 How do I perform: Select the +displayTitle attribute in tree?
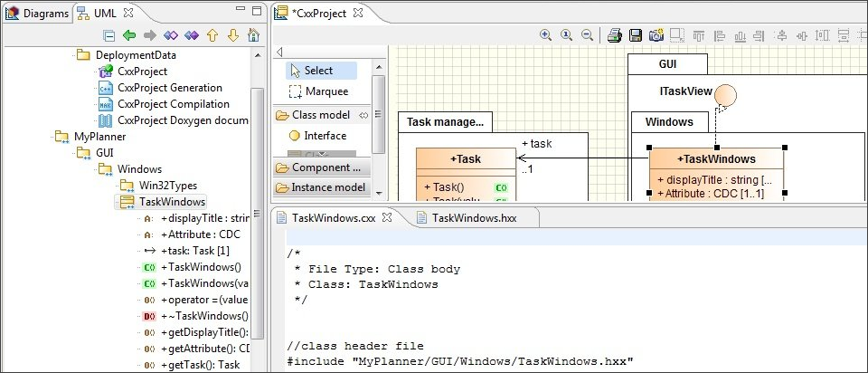coord(196,218)
